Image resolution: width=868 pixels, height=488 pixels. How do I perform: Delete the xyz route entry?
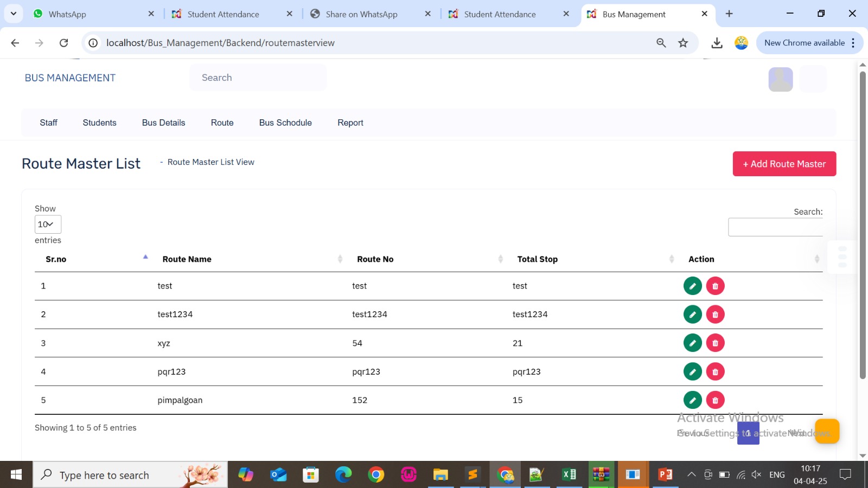click(x=715, y=343)
